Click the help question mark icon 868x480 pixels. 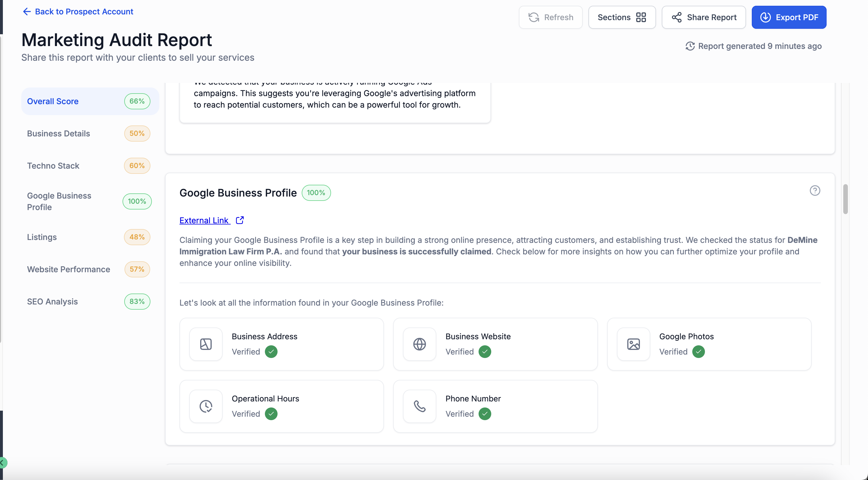815,191
